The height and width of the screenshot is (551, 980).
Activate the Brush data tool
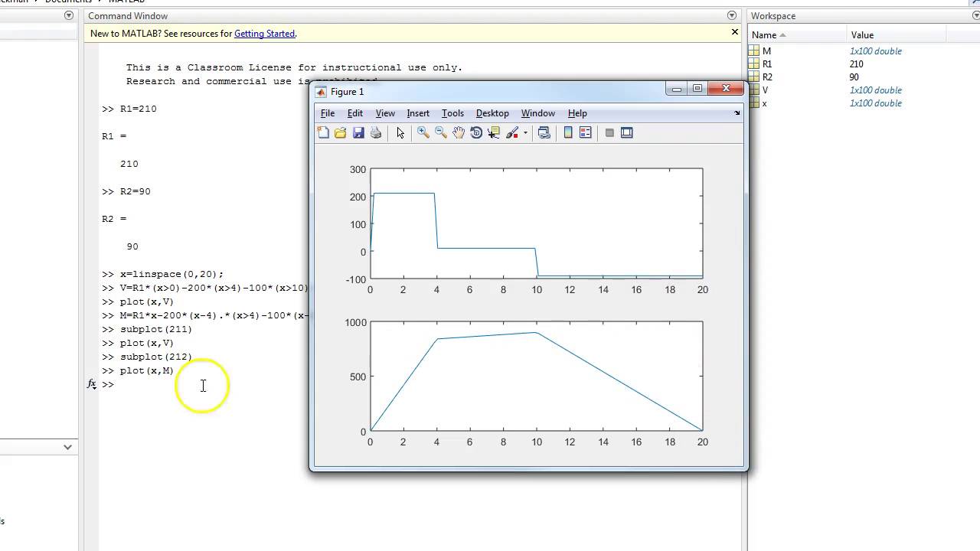tap(512, 132)
